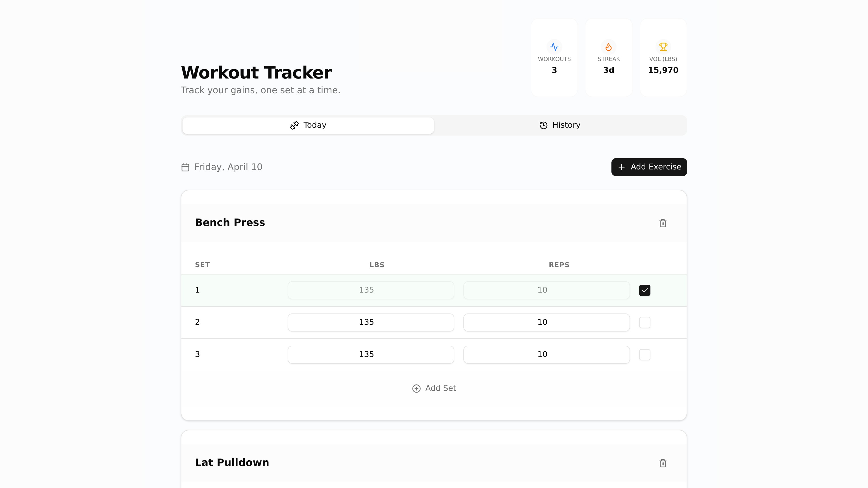Switch to the History tab
This screenshot has width=868, height=488.
(x=560, y=125)
